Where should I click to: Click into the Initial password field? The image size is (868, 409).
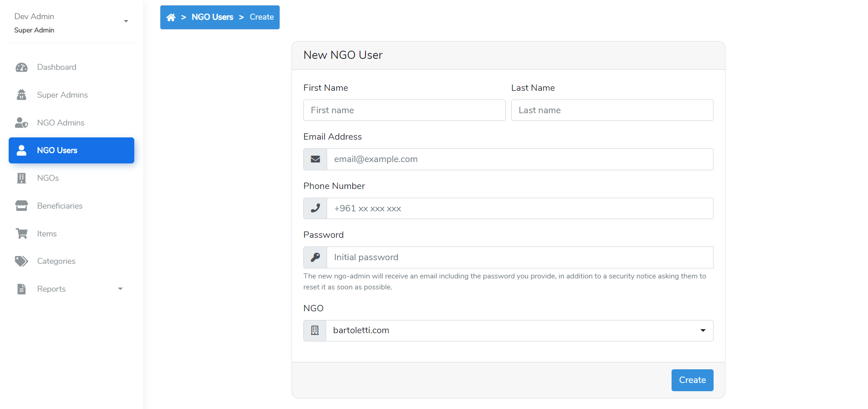(520, 257)
